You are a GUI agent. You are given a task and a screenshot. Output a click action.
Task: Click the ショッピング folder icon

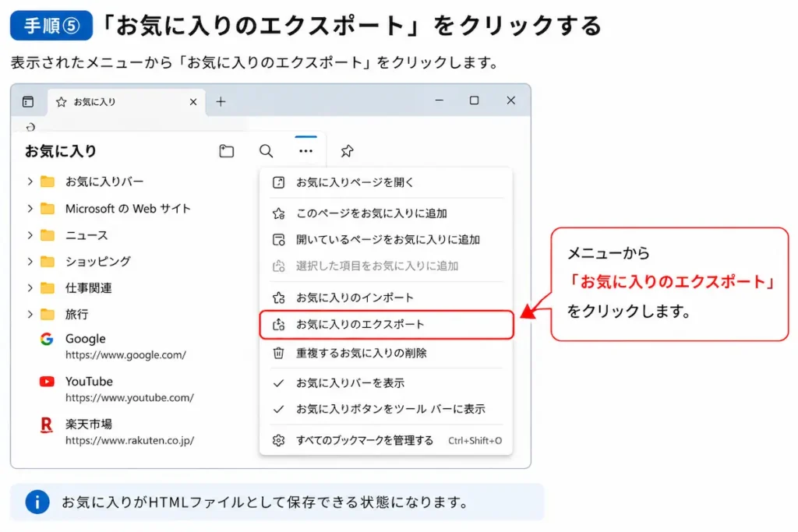click(48, 262)
